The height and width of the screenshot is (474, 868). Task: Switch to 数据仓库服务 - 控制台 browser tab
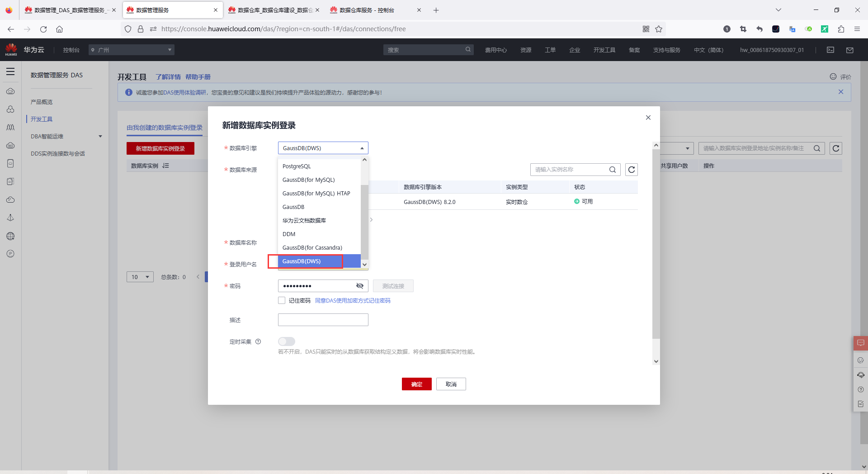pos(375,10)
